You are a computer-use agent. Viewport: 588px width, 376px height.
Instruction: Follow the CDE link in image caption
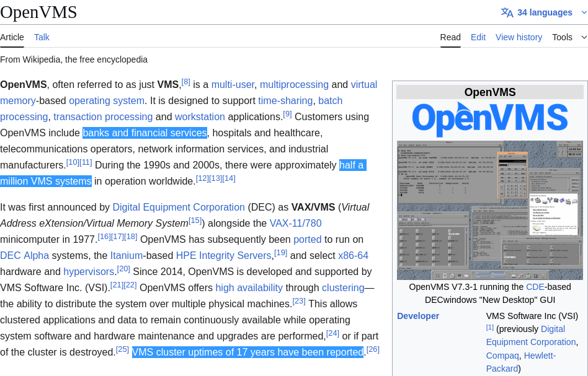pos(535,287)
